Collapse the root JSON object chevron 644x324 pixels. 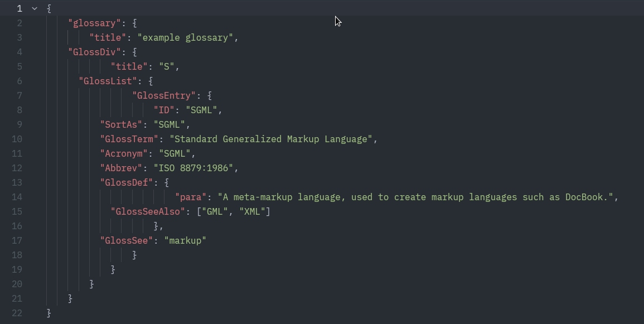point(34,8)
